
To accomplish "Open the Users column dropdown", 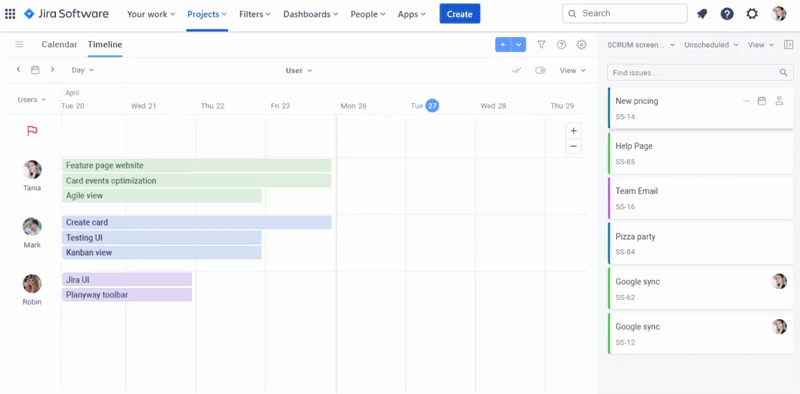I will tap(32, 100).
